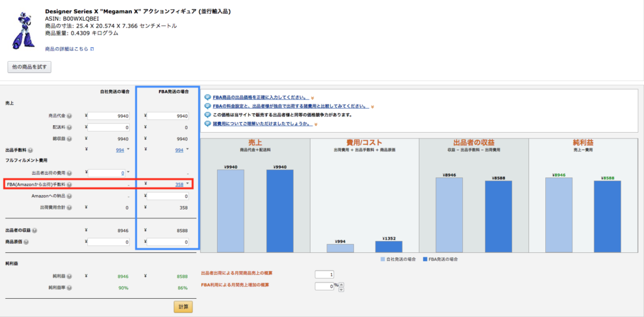
Task: Click help icon beside Amazonへの納品 label
Action: pyautogui.click(x=69, y=196)
